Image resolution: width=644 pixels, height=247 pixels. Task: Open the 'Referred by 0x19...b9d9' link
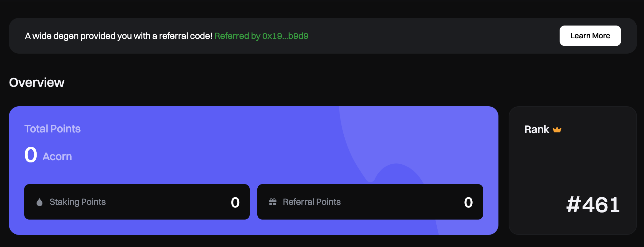pyautogui.click(x=261, y=36)
